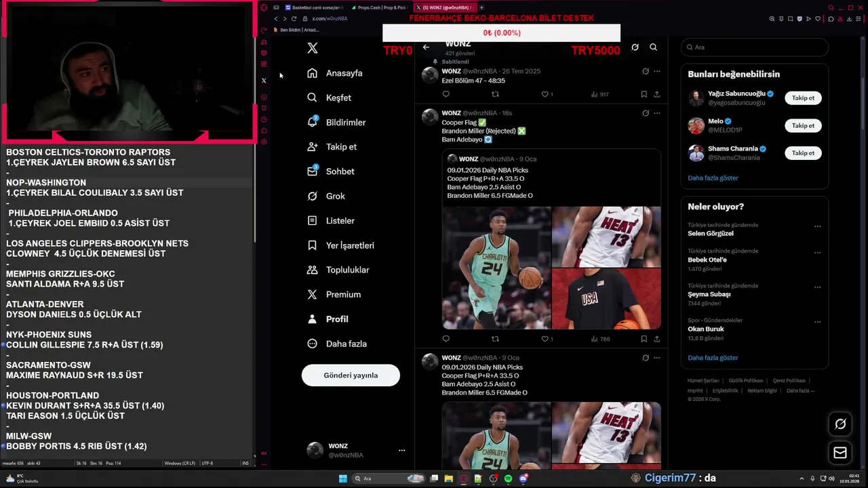Screen dimensions: 868x488
Task: Open Bildirimler notifications with badge
Action: [x=336, y=122]
